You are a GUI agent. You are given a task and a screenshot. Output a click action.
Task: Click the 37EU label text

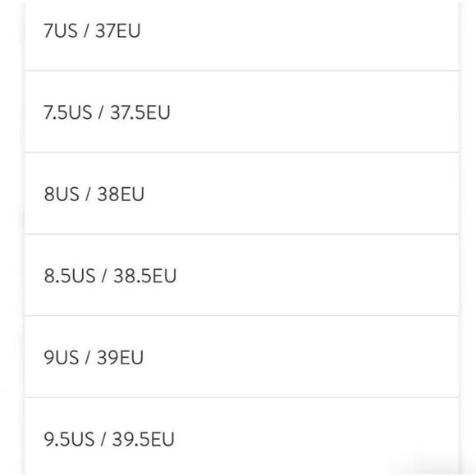click(118, 30)
